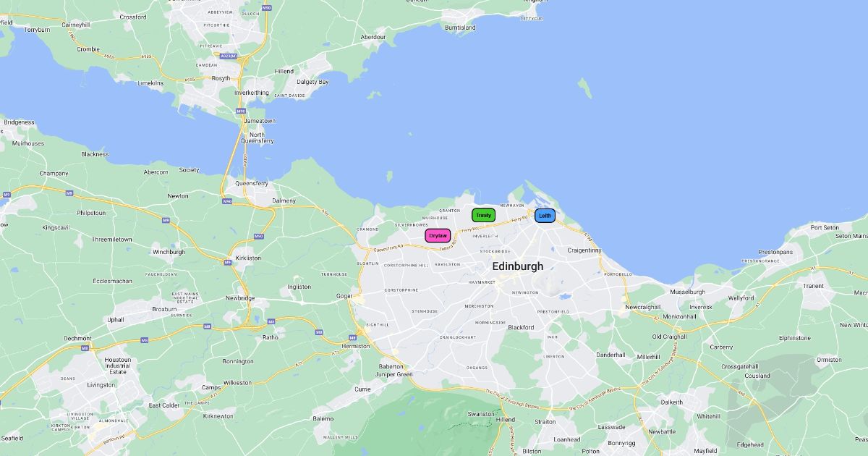Image resolution: width=868 pixels, height=456 pixels.
Task: Click the Wallyford label
Action: click(741, 297)
